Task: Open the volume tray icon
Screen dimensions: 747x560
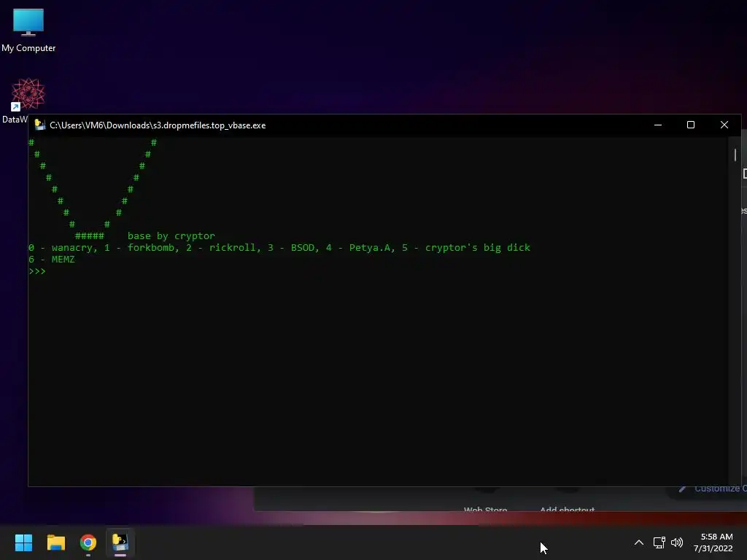Action: (x=676, y=542)
